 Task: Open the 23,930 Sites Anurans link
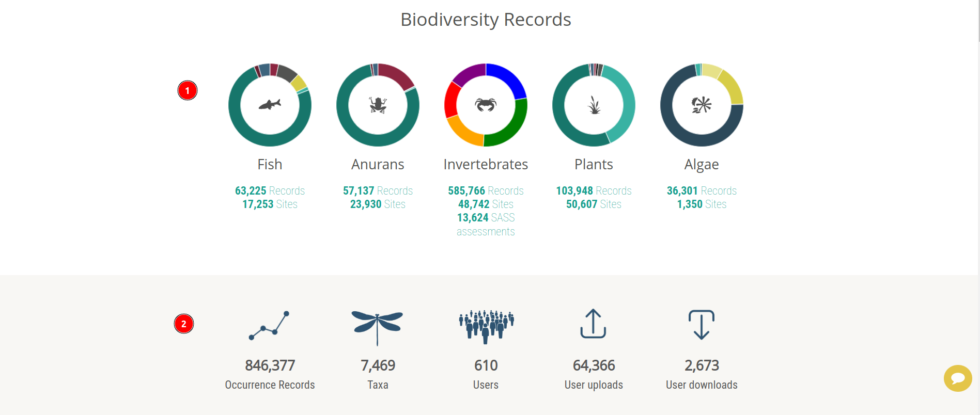378,204
